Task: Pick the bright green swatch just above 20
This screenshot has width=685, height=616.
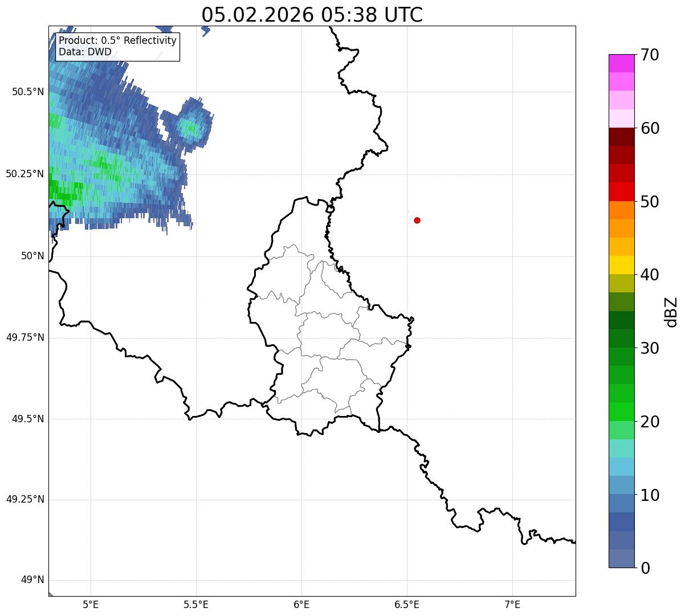Action: pyautogui.click(x=621, y=412)
